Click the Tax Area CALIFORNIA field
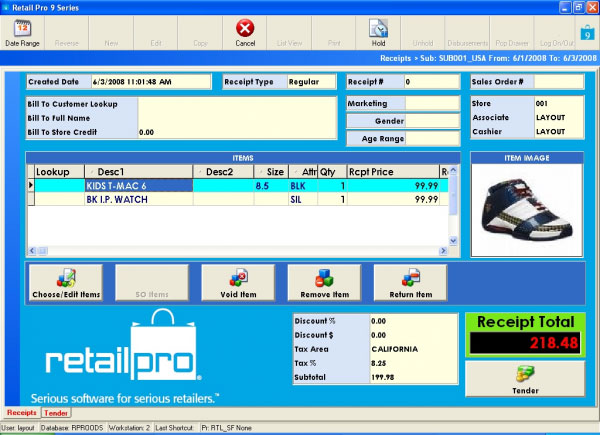The height and width of the screenshot is (435, 600). tap(413, 349)
